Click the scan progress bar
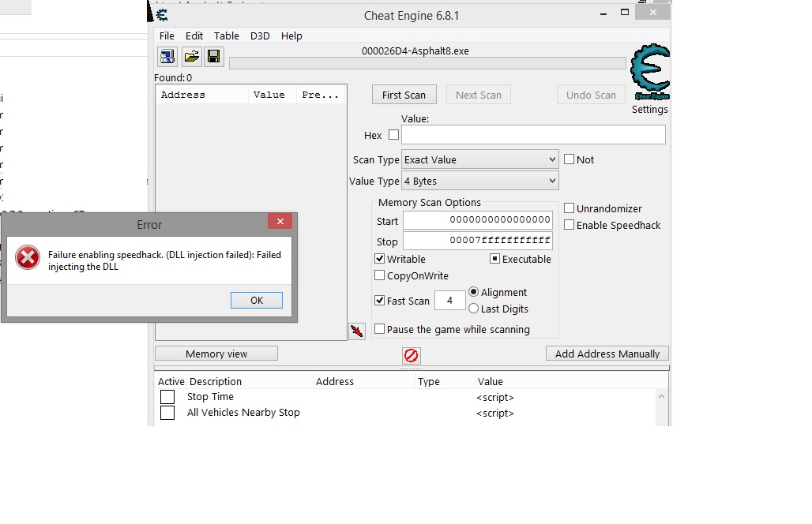Image resolution: width=812 pixels, height=524 pixels. [427, 62]
